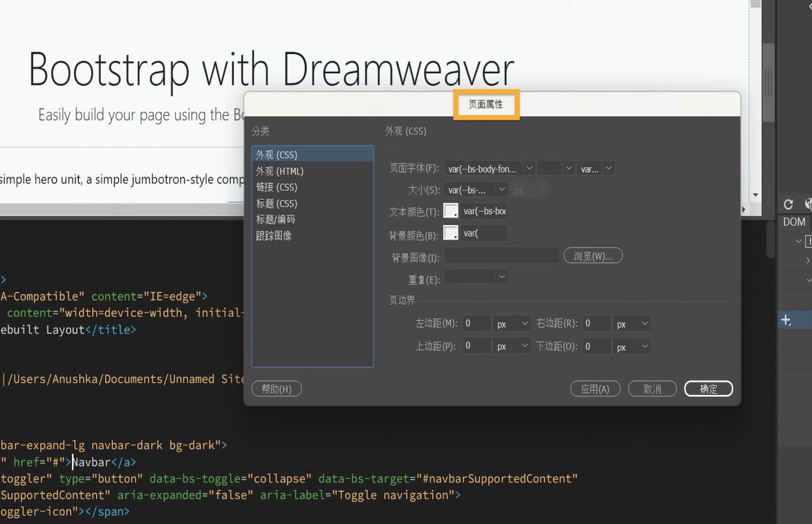Click the 取消 cancel button
Image resolution: width=812 pixels, height=524 pixels.
(x=652, y=389)
